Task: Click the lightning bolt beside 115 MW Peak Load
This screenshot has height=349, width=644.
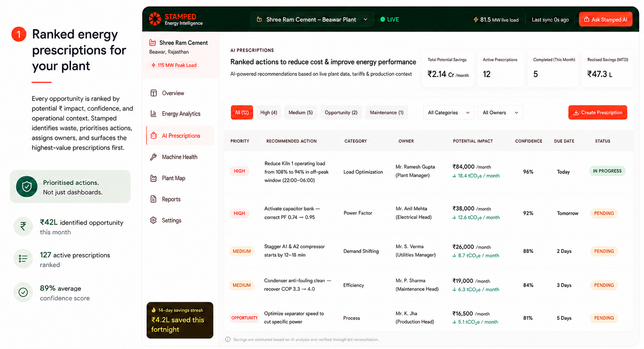Action: [x=153, y=65]
